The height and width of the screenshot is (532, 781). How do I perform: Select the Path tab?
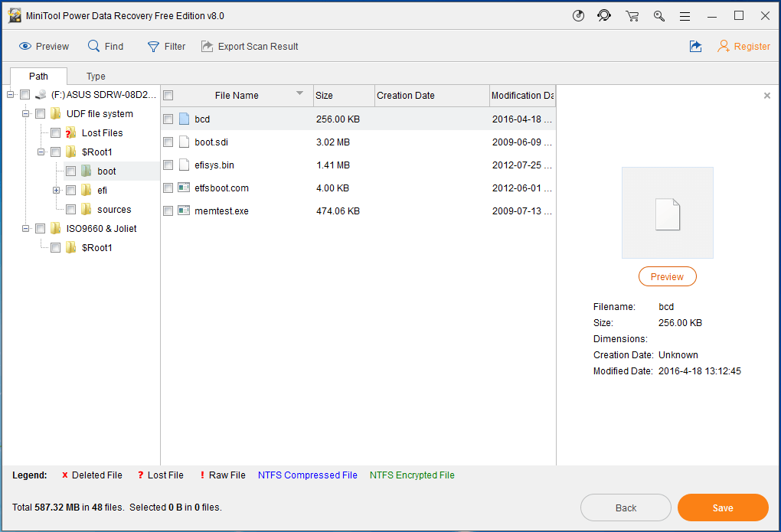[x=38, y=76]
